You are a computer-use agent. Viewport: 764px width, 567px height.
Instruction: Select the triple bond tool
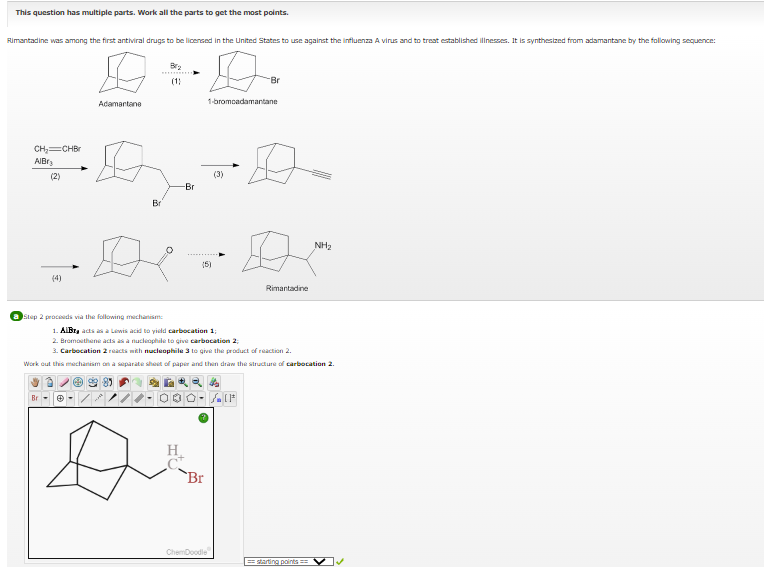pos(139,398)
